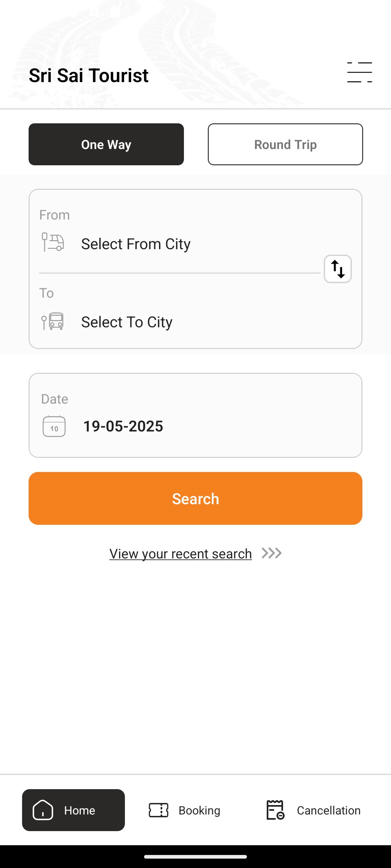Tap the Cancellation calendar icon
The image size is (391, 868).
[275, 810]
